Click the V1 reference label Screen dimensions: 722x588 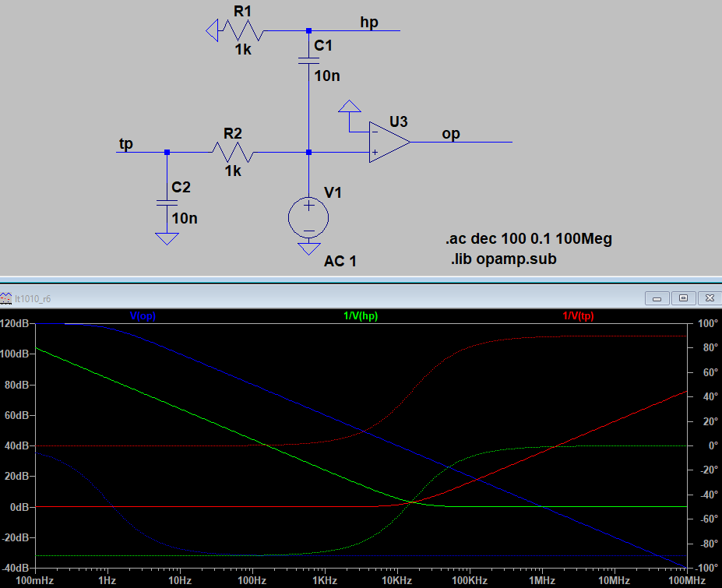tap(333, 192)
